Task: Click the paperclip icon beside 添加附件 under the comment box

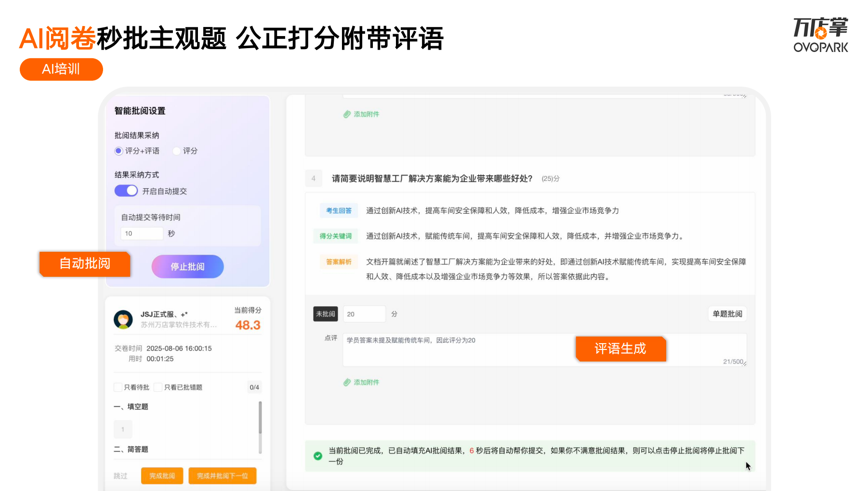Action: [x=347, y=382]
